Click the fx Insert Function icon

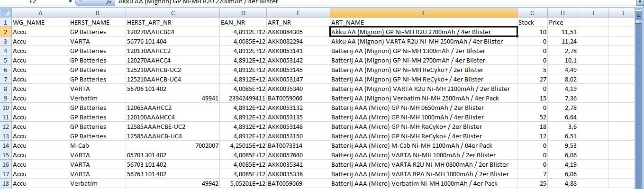tap(109, 2)
